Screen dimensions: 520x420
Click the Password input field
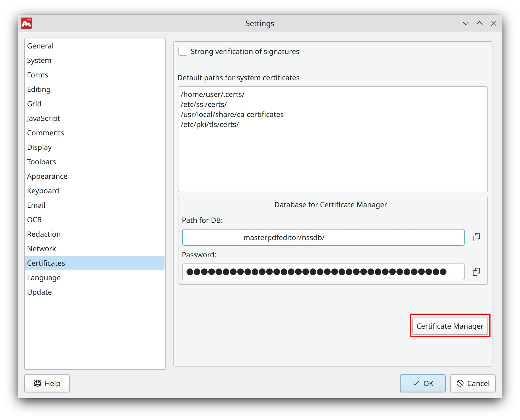point(323,272)
